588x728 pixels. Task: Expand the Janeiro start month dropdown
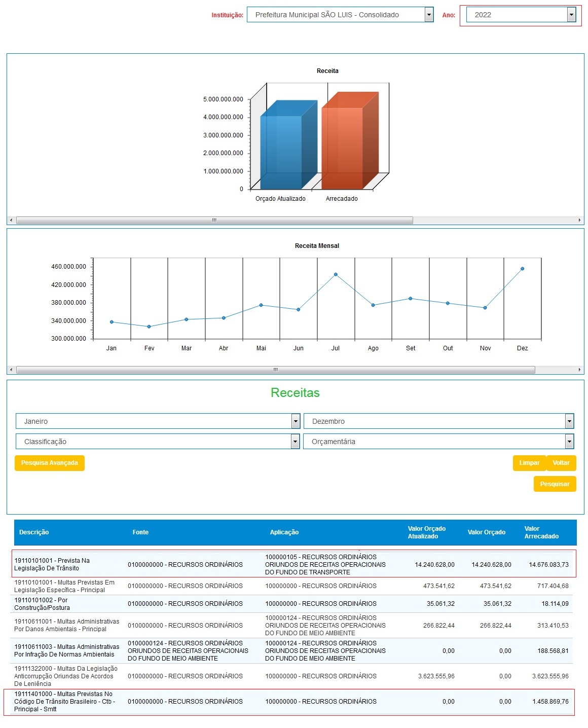pyautogui.click(x=158, y=421)
